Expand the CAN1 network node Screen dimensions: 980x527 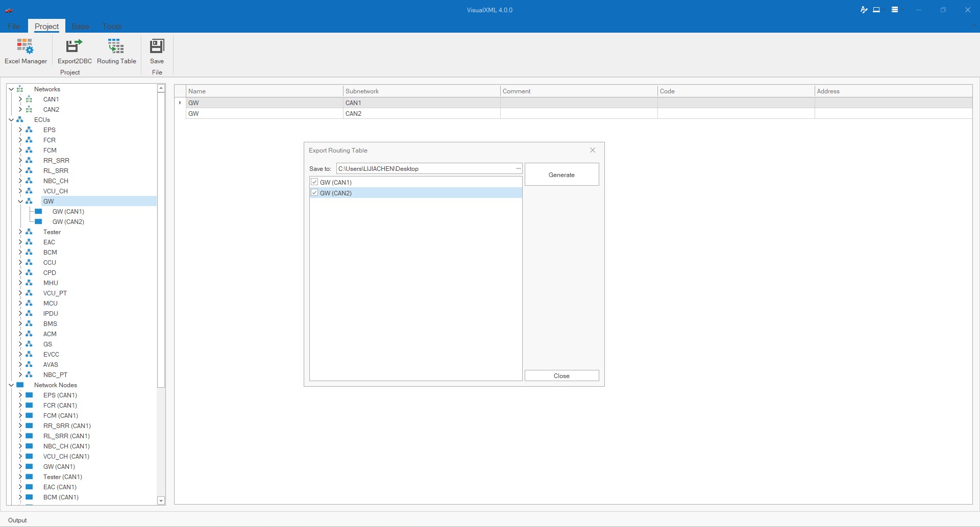pos(20,99)
